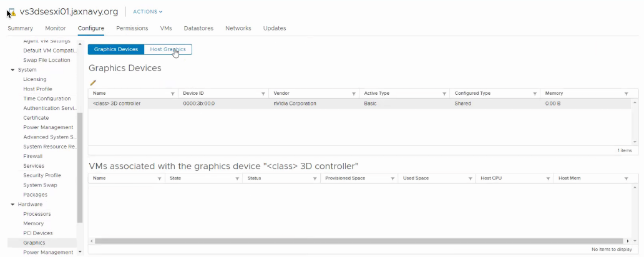Open filter for Host CPU column
This screenshot has height=257, width=644.
(549, 178)
